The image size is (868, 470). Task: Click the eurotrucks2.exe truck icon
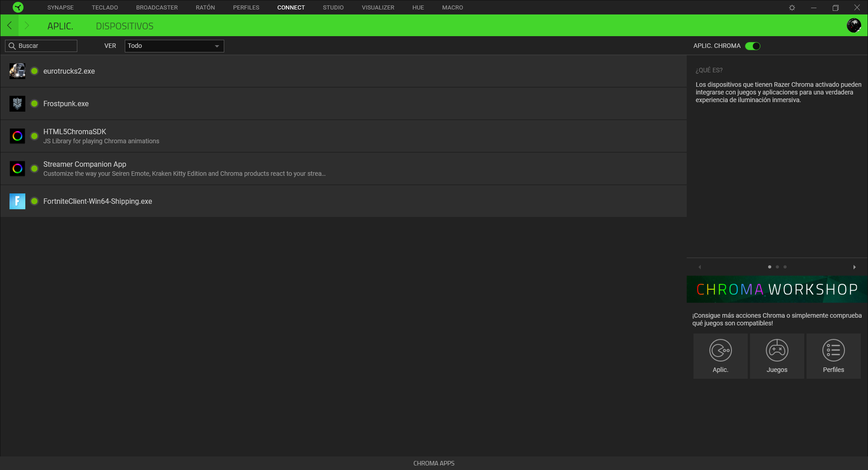pyautogui.click(x=17, y=71)
